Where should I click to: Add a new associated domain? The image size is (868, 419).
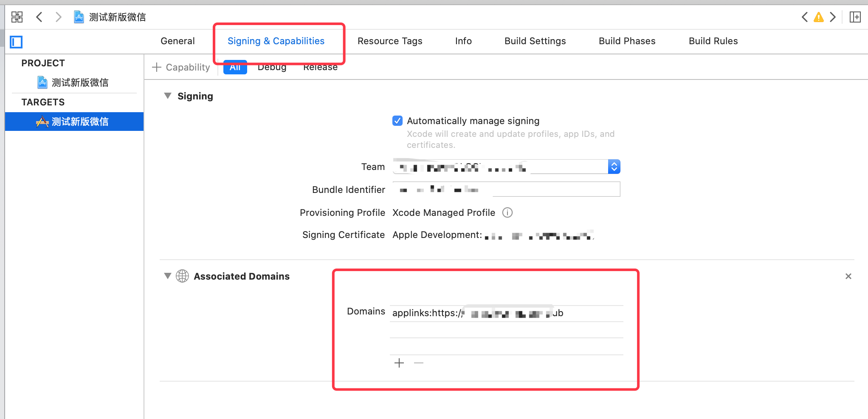click(x=399, y=363)
